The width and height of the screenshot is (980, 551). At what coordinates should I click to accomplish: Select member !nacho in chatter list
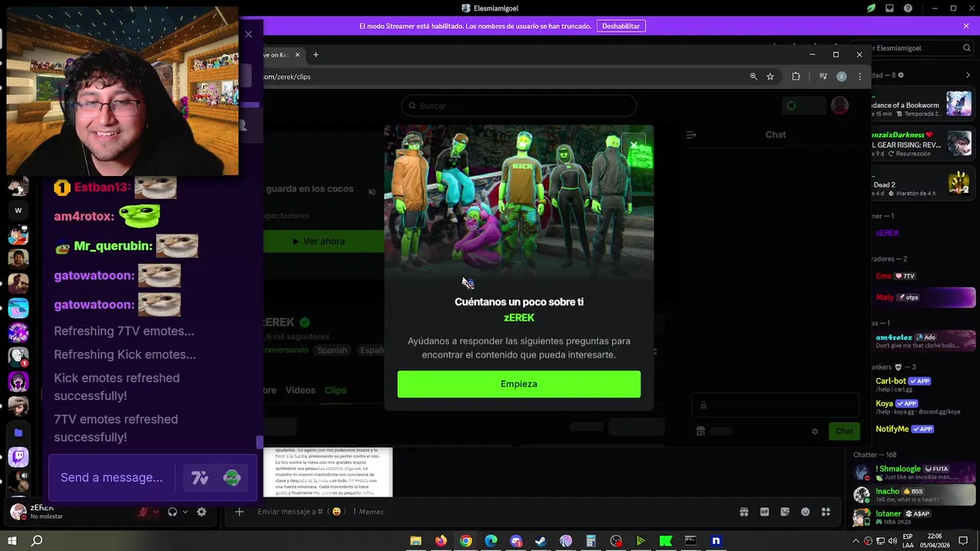click(x=915, y=495)
